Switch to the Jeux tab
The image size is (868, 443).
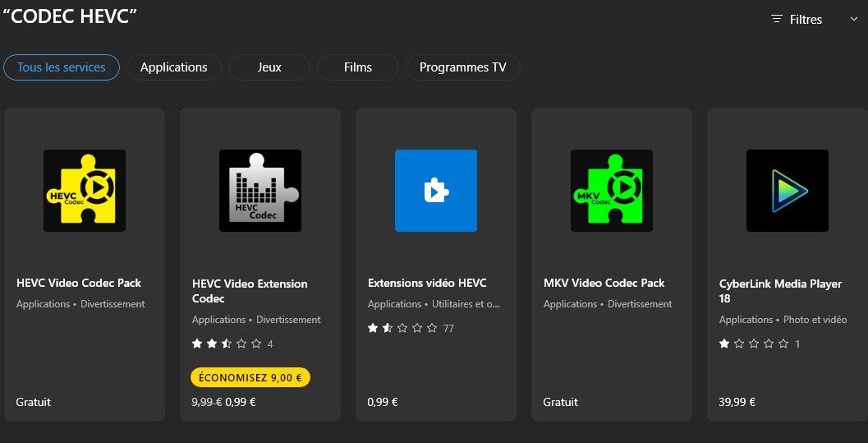pos(269,67)
